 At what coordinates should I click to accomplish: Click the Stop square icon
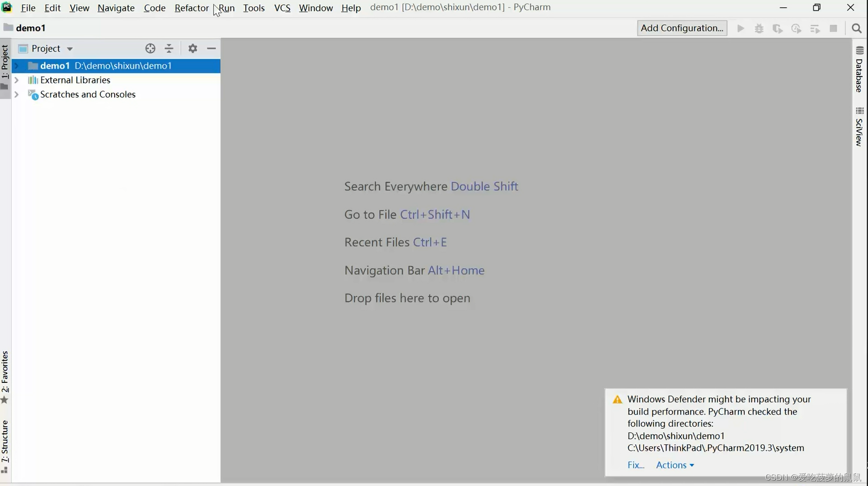click(833, 28)
